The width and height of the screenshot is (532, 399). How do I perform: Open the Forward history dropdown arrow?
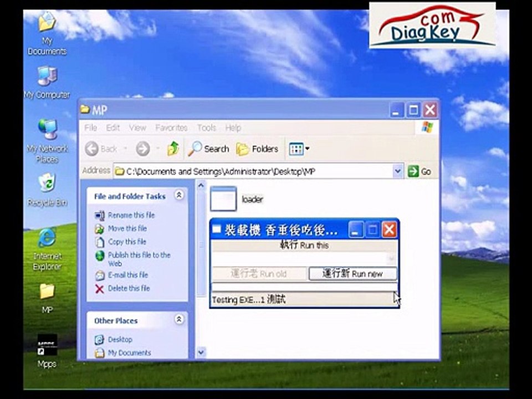click(x=158, y=149)
